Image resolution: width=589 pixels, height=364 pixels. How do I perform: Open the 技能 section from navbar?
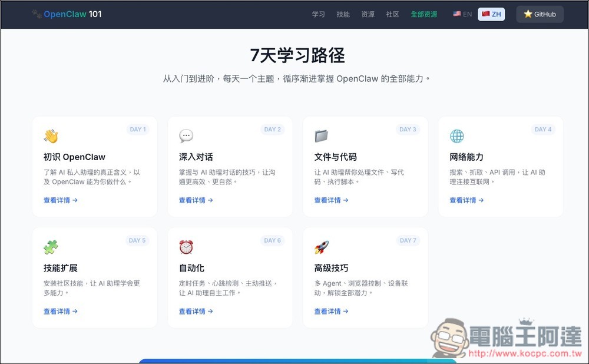[343, 14]
